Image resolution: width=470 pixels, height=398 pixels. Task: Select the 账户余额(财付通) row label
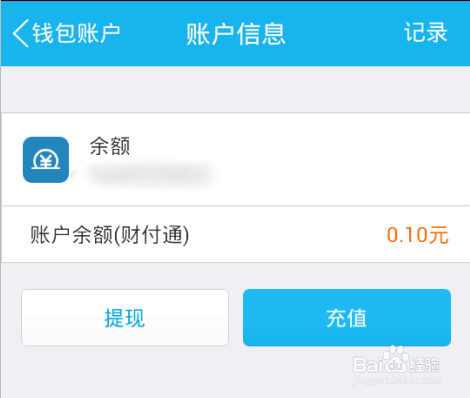tap(110, 235)
